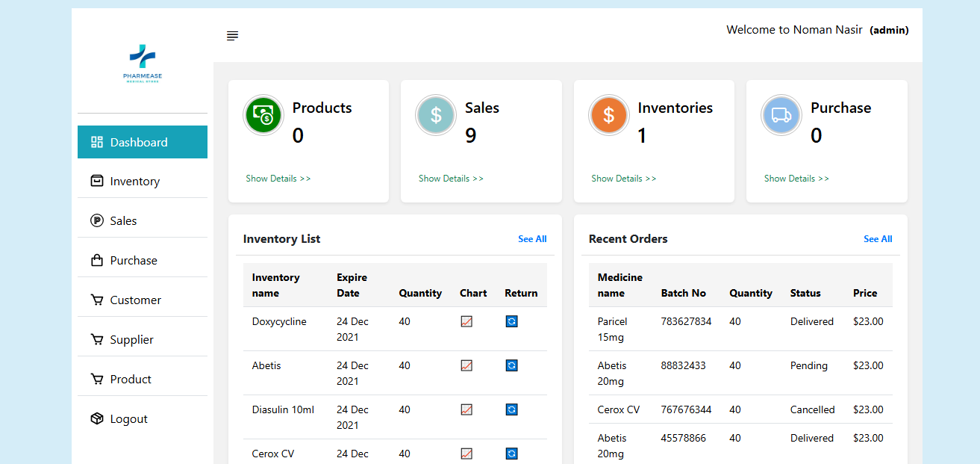The image size is (980, 464).
Task: Toggle the chart checkbox for Doxycycline
Action: (466, 321)
